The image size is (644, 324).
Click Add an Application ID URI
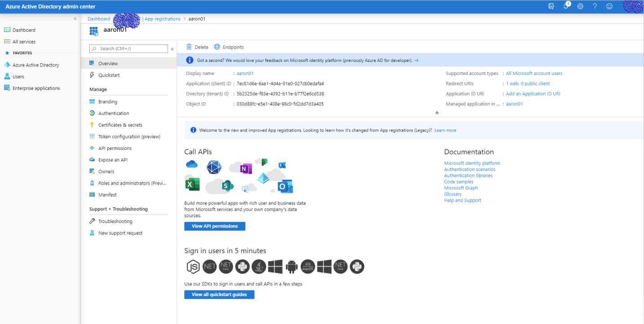coord(533,94)
